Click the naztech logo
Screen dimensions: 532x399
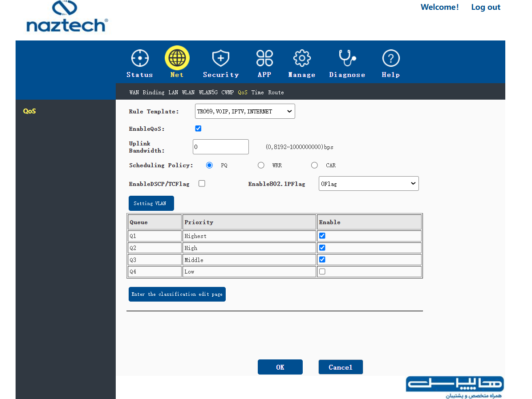(67, 16)
